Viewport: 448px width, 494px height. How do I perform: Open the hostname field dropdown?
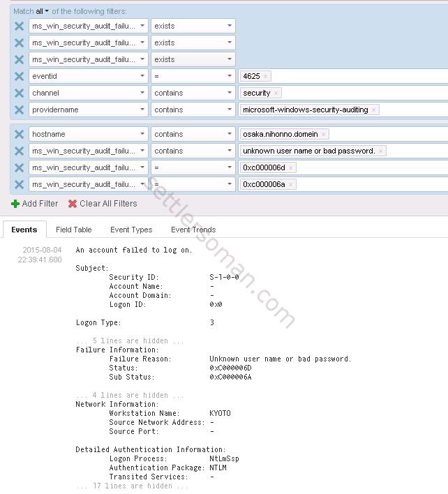tap(88, 134)
